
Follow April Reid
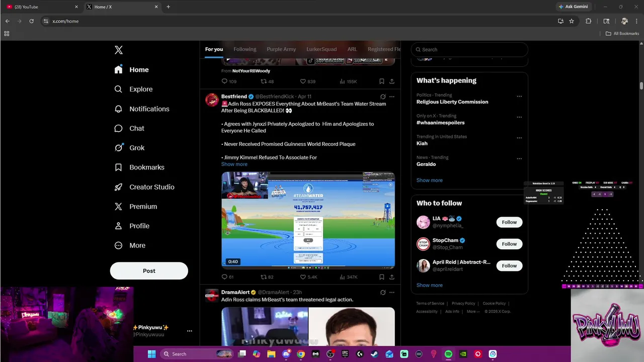[x=509, y=265]
